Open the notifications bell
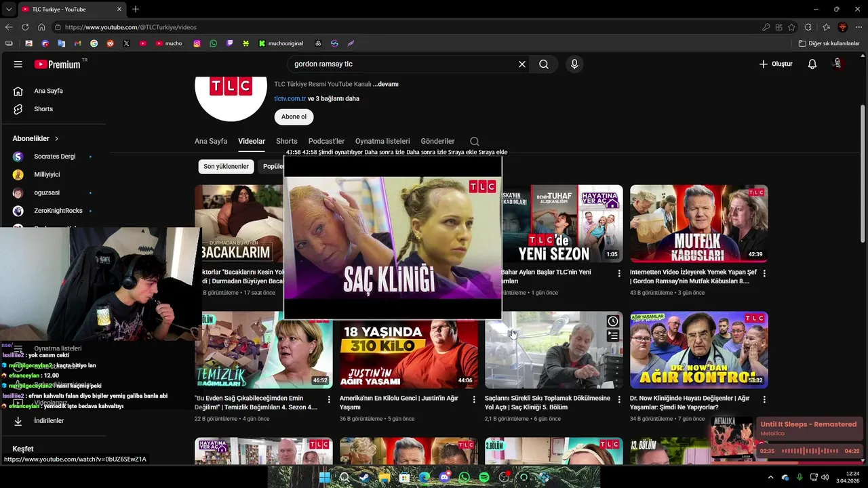The height and width of the screenshot is (488, 868). pos(812,64)
